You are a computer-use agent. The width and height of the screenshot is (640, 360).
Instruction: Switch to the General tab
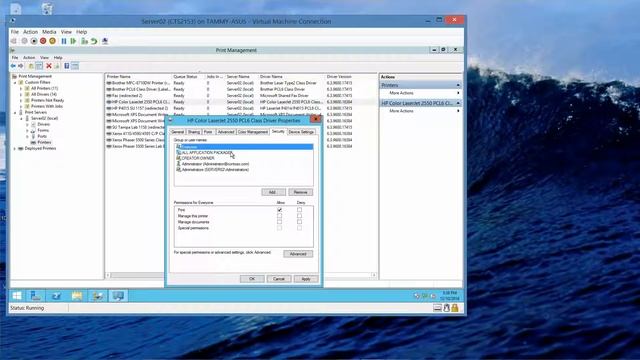click(178, 132)
